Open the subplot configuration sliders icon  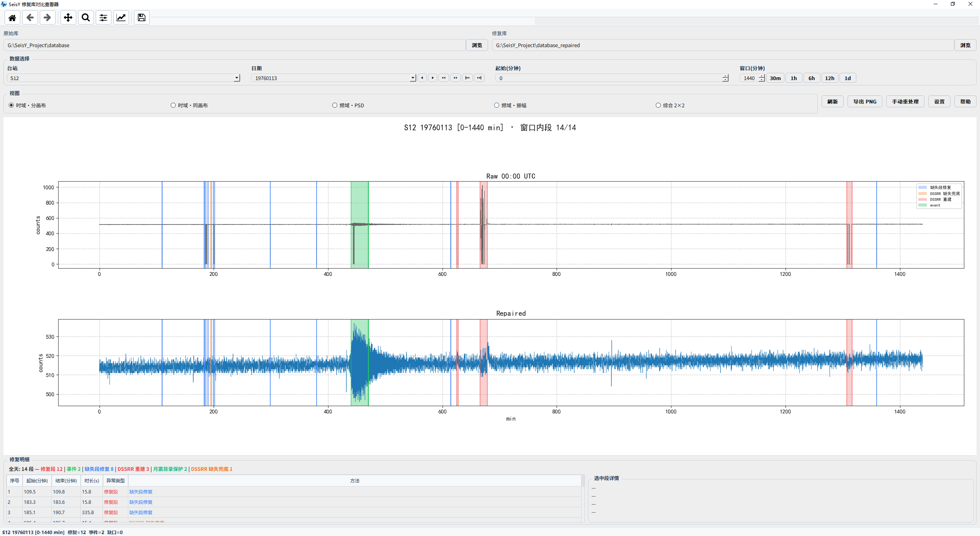pyautogui.click(x=103, y=18)
